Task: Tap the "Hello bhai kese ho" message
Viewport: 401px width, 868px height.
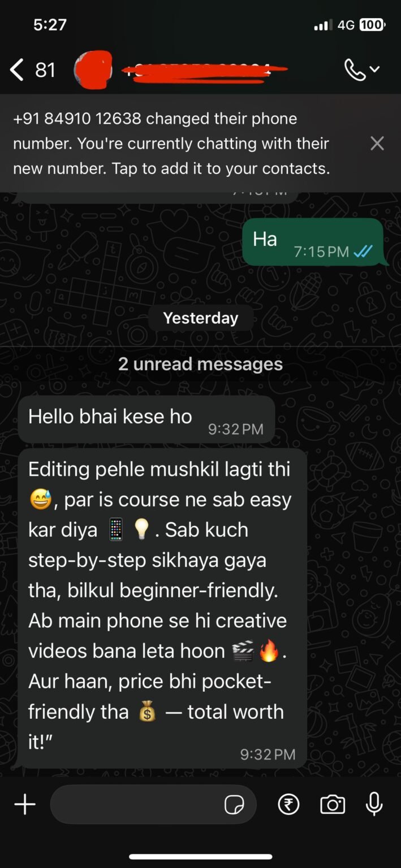Action: [146, 419]
